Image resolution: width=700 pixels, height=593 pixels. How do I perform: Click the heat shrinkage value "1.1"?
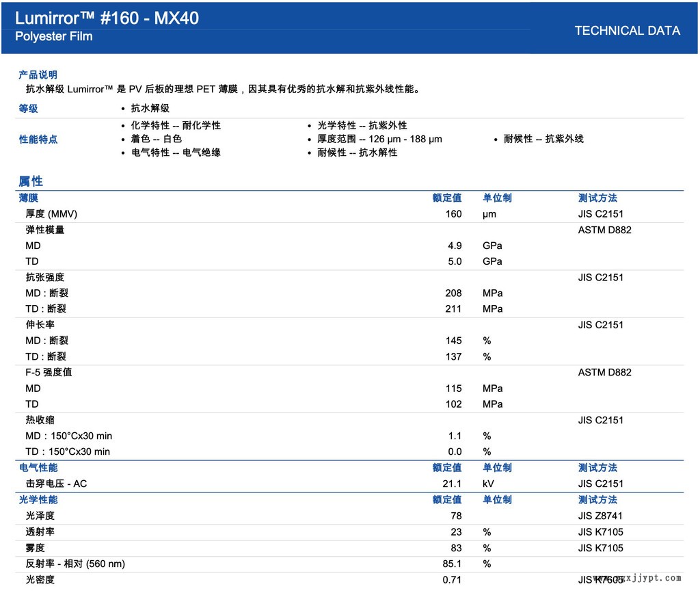click(x=455, y=436)
